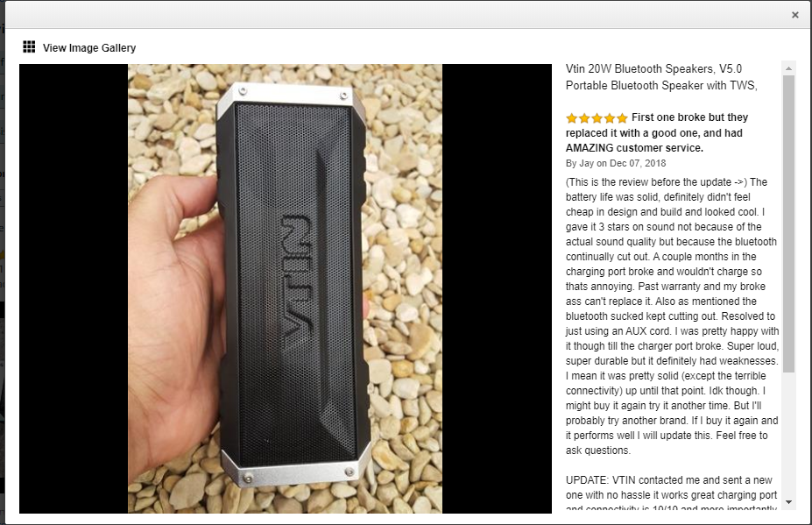This screenshot has height=525, width=812.
Task: Click the scrollbar track below the thumb
Action: [x=788, y=435]
